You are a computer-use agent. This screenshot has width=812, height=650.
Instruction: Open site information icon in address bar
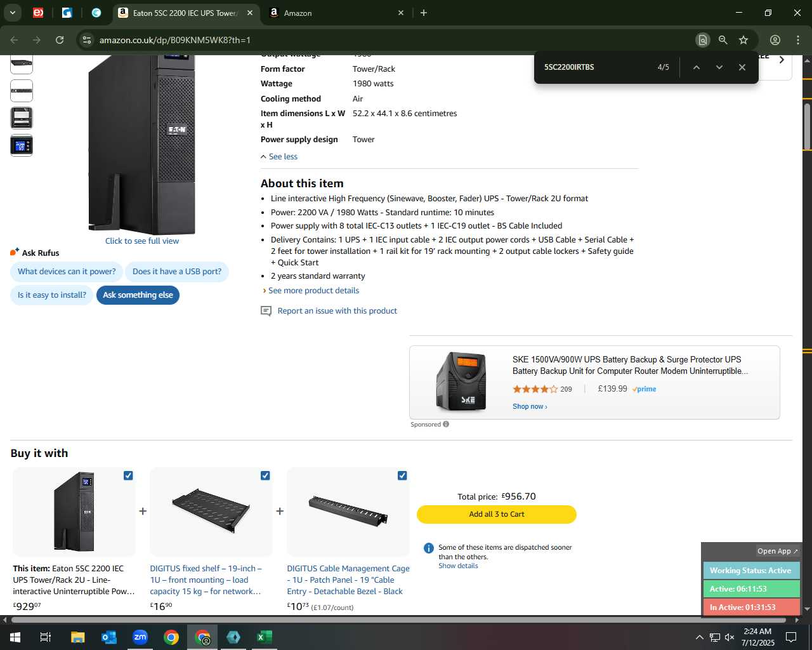(87, 40)
